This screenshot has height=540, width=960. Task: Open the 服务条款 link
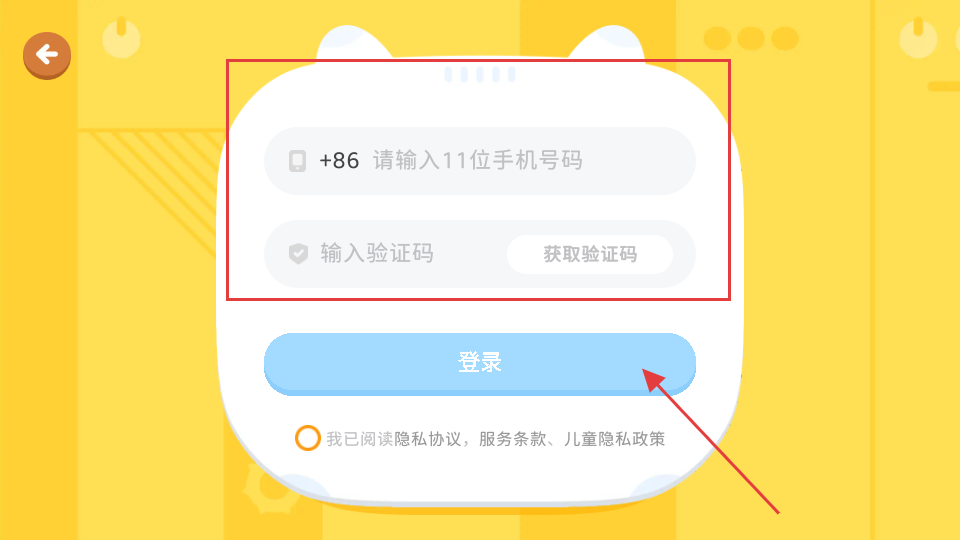512,439
